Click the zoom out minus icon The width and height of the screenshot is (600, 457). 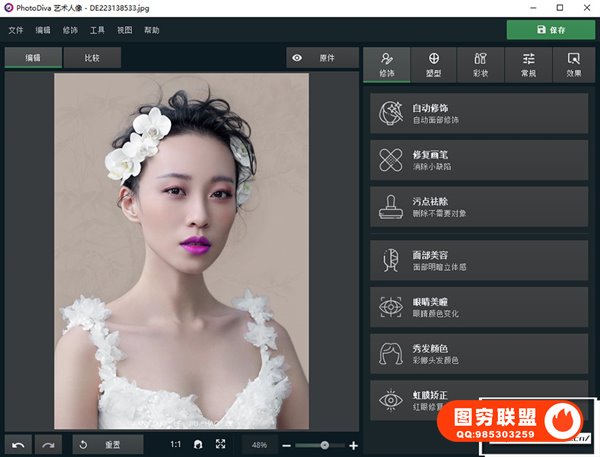(287, 445)
